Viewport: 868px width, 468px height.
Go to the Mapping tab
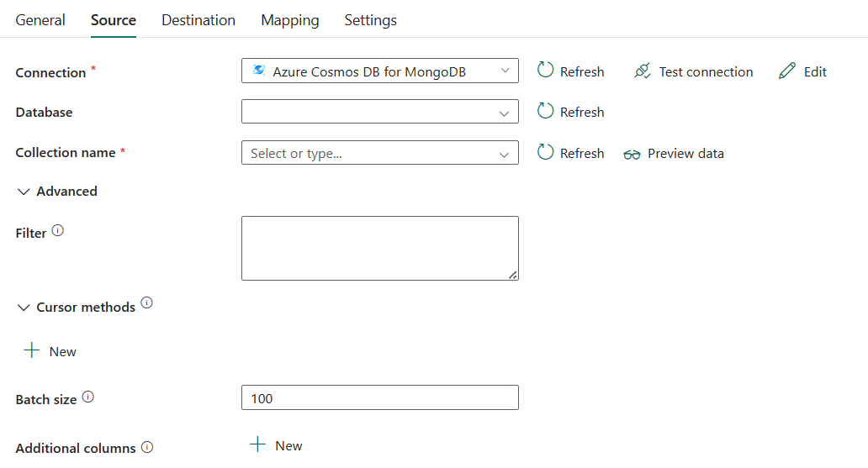tap(290, 20)
